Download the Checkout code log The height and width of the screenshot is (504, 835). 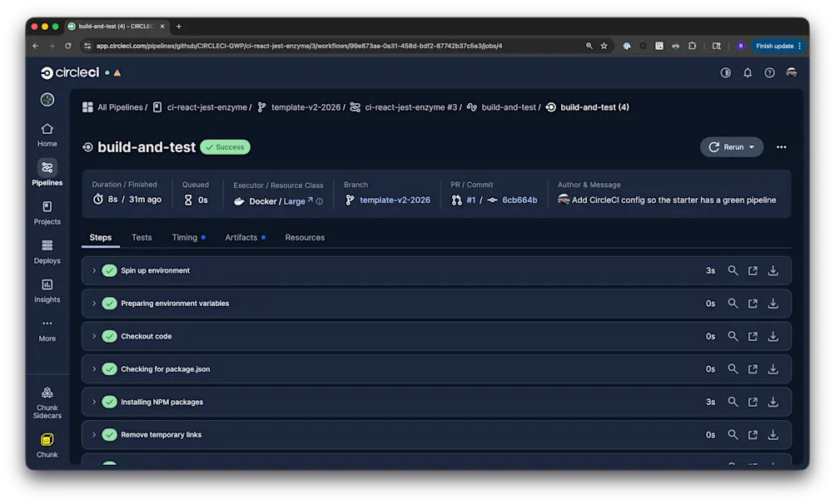(x=773, y=336)
